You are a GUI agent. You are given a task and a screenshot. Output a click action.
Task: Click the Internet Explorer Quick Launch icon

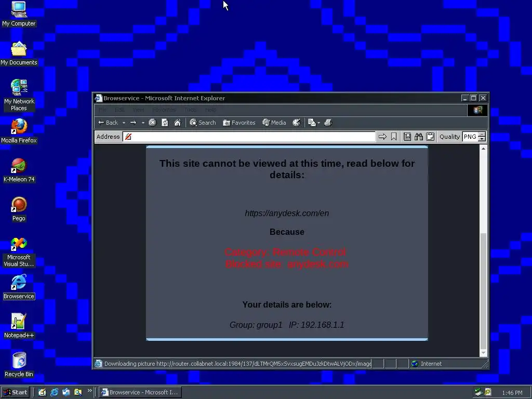point(54,392)
